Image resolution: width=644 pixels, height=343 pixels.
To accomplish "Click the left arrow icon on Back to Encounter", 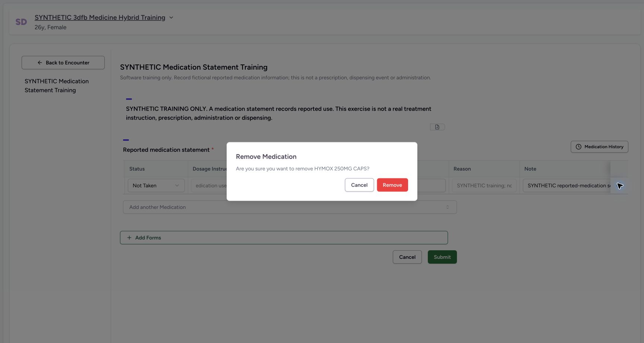I will tap(40, 63).
